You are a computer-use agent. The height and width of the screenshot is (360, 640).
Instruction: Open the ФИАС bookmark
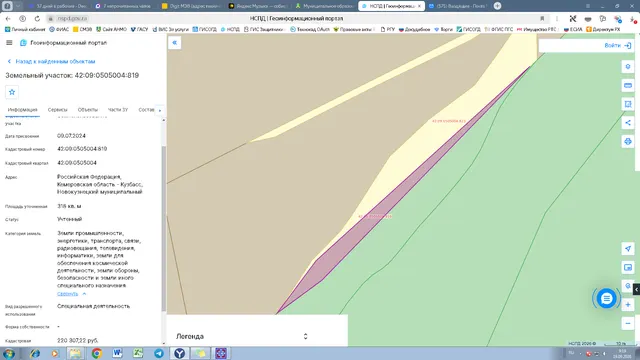[x=59, y=29]
